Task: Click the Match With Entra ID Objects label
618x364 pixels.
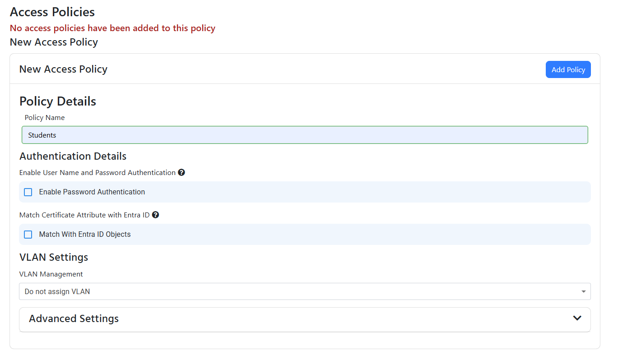Action: tap(85, 234)
